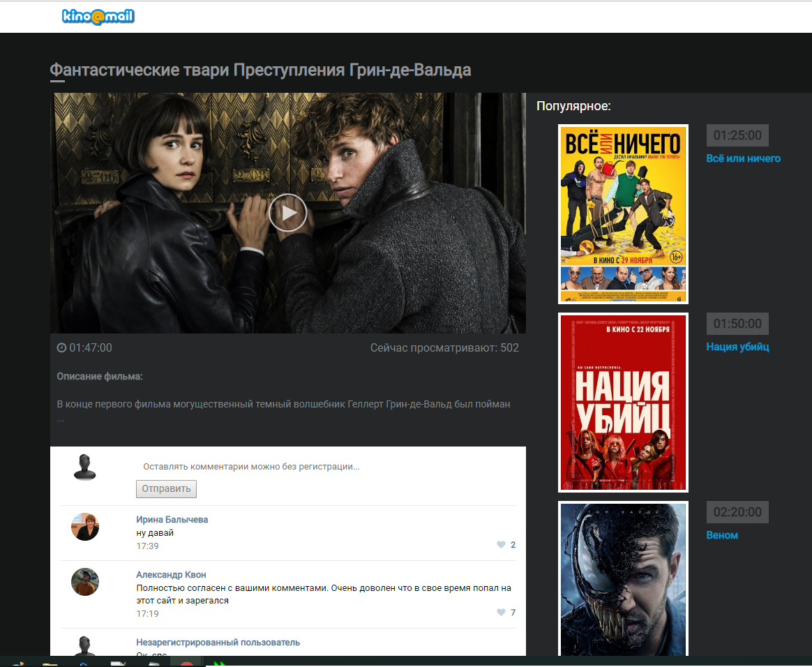This screenshot has height=667, width=812.
Task: Play the Fantastic Beasts video
Action: tap(288, 212)
